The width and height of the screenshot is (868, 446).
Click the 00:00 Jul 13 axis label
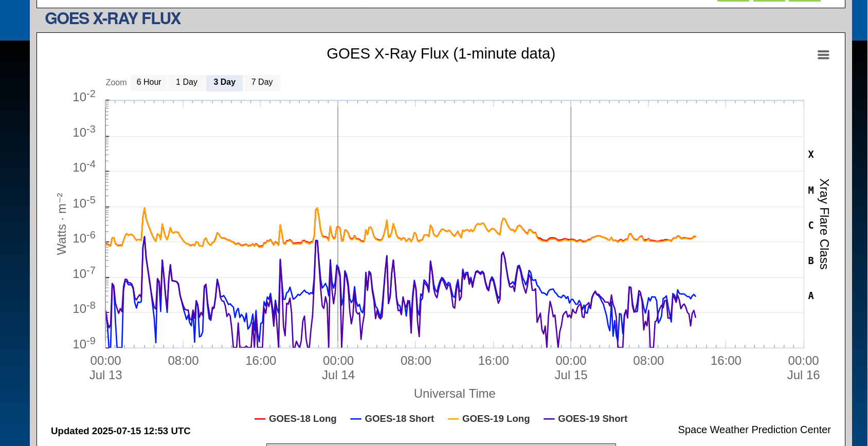(x=106, y=368)
